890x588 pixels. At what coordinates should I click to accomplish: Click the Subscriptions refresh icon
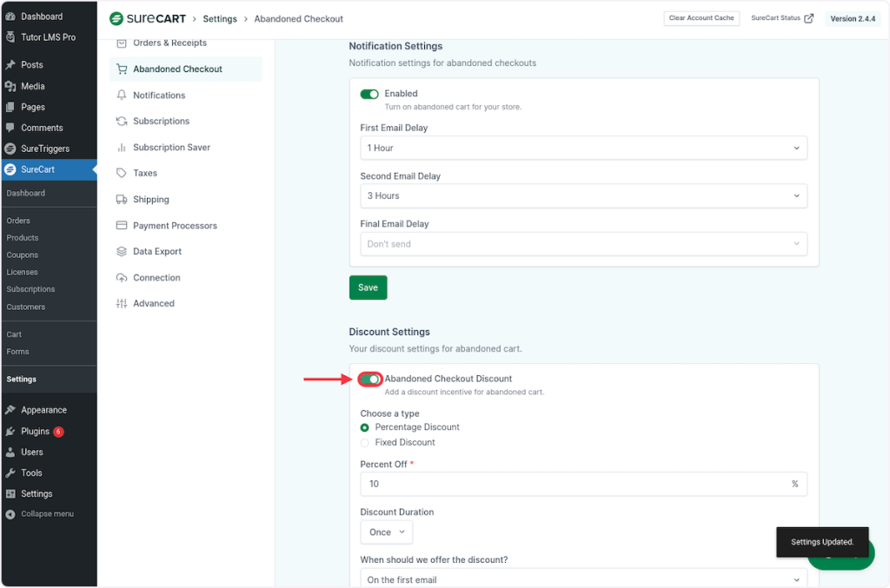(122, 122)
